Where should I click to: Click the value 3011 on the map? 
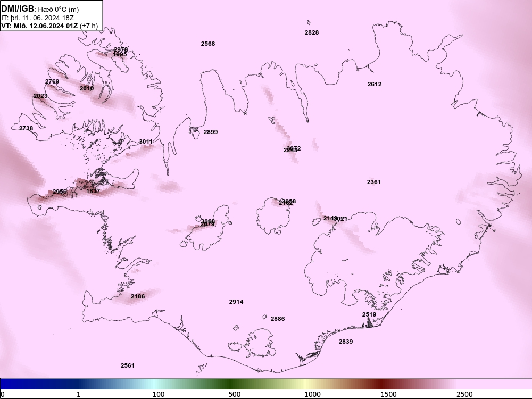click(146, 142)
